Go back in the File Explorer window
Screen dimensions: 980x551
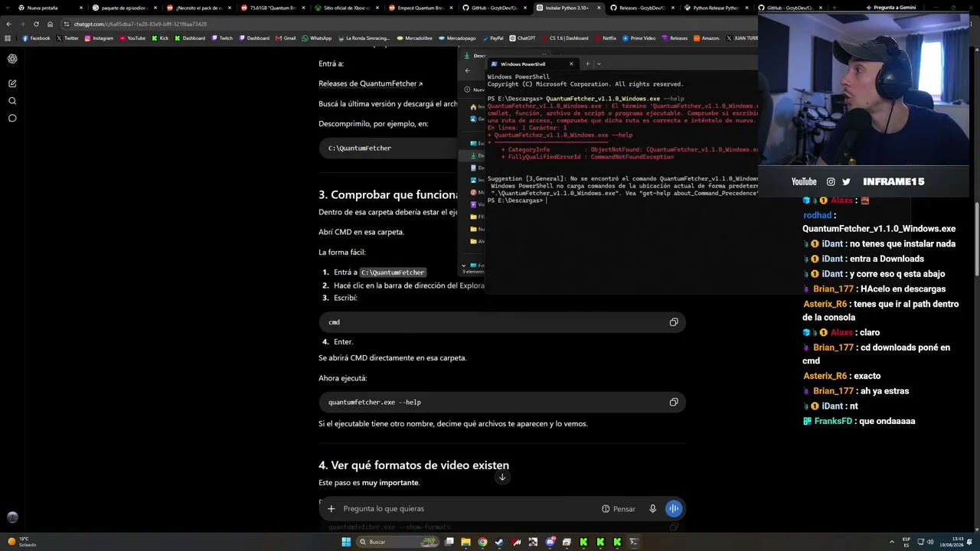point(468,71)
